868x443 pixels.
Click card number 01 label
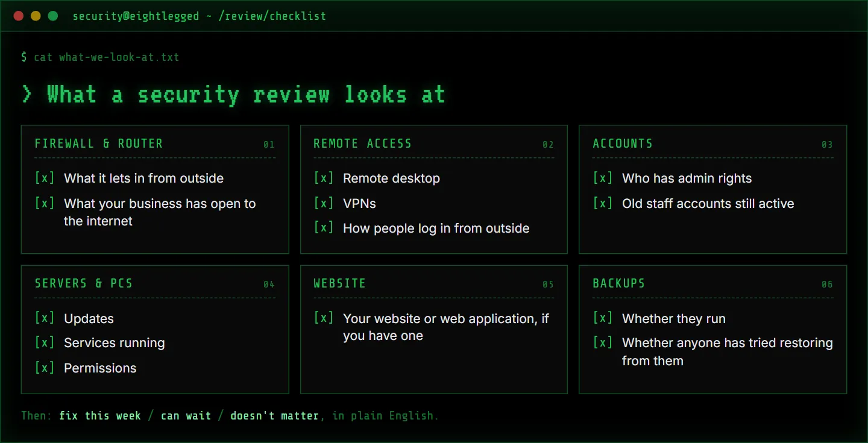(x=269, y=145)
